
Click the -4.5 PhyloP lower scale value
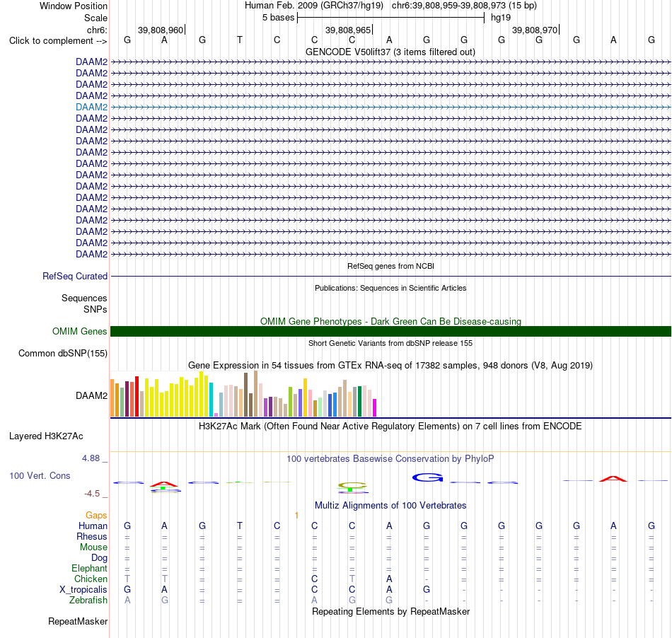click(x=92, y=494)
